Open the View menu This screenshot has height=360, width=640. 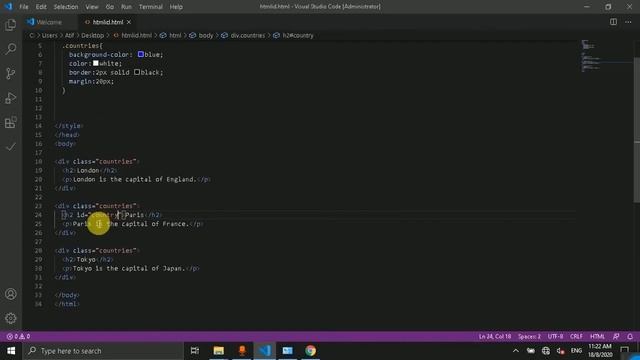tap(91, 7)
